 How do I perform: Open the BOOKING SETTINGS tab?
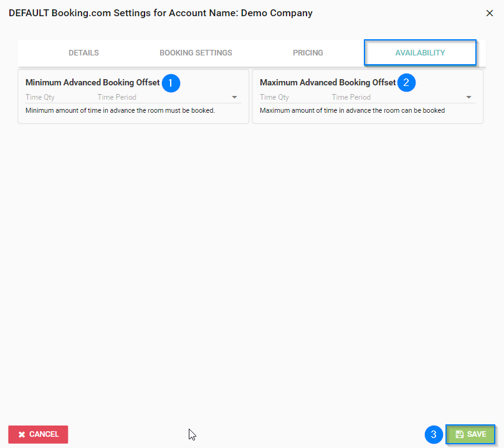[196, 53]
